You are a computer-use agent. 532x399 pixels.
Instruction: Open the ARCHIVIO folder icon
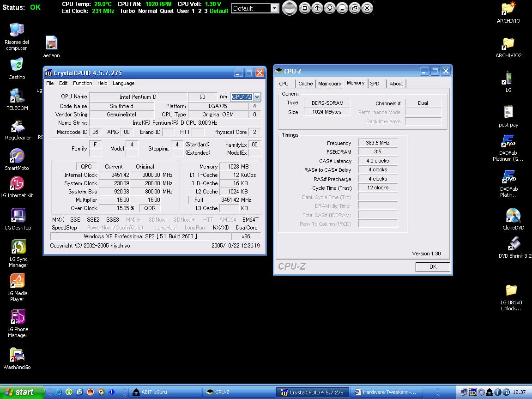pos(508,12)
